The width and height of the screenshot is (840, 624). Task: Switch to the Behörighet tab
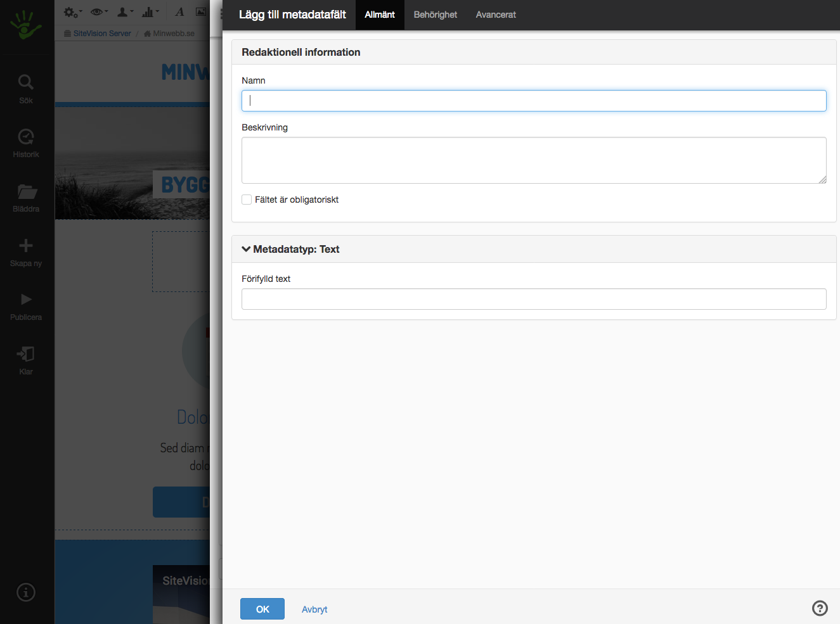click(436, 15)
